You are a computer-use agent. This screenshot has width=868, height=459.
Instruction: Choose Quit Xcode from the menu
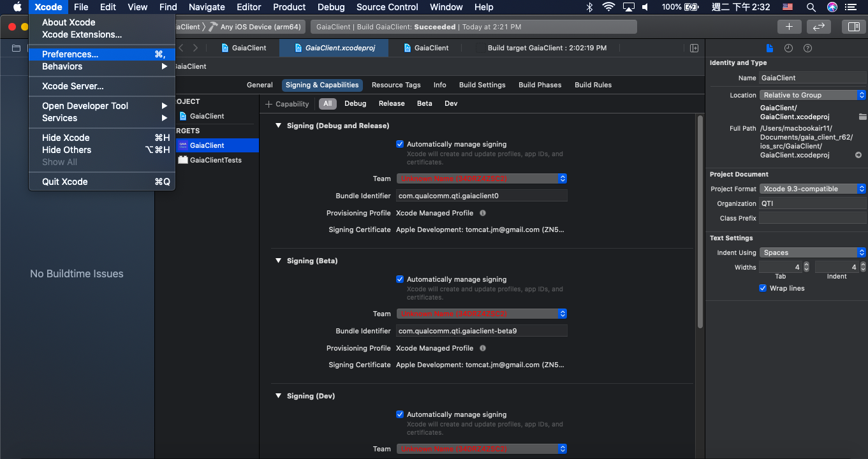click(102, 182)
